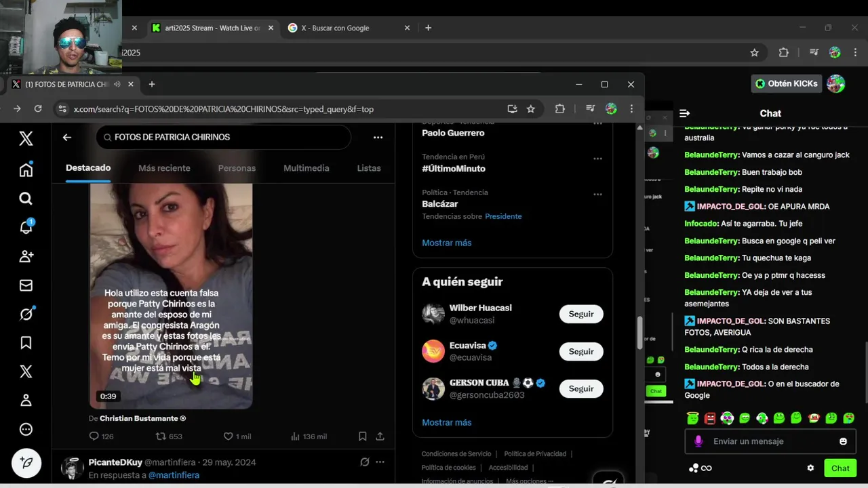Switch to Multimedia tab

(307, 168)
